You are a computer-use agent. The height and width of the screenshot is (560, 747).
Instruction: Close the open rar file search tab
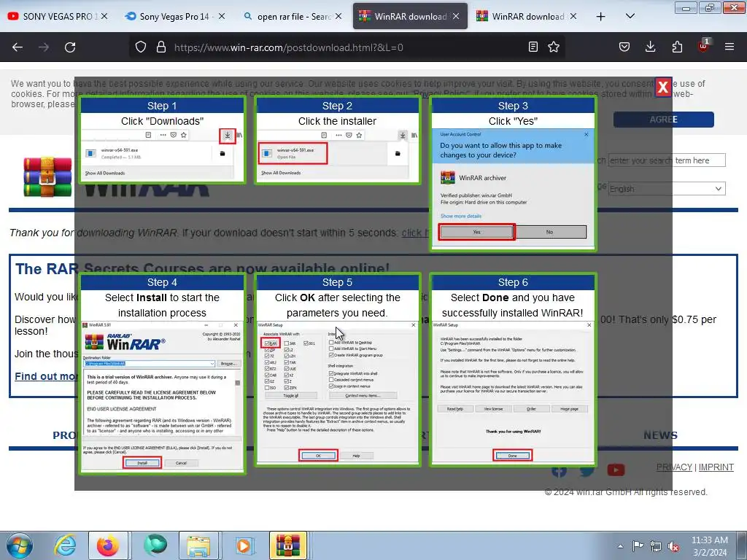338,16
